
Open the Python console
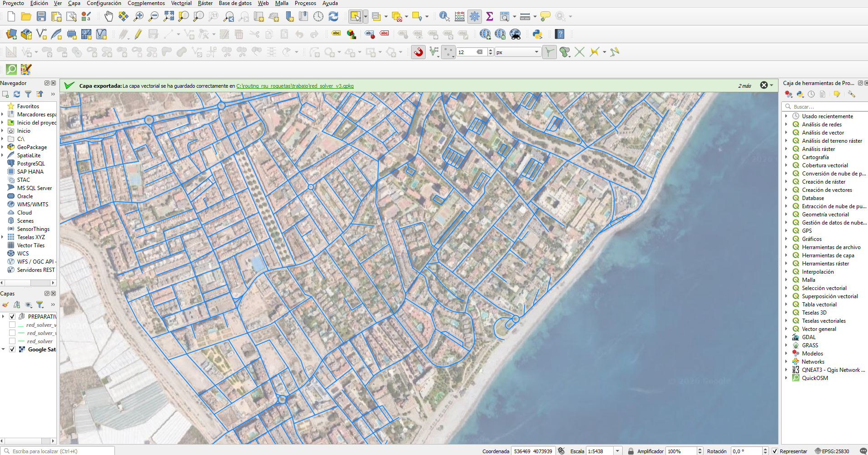(538, 34)
